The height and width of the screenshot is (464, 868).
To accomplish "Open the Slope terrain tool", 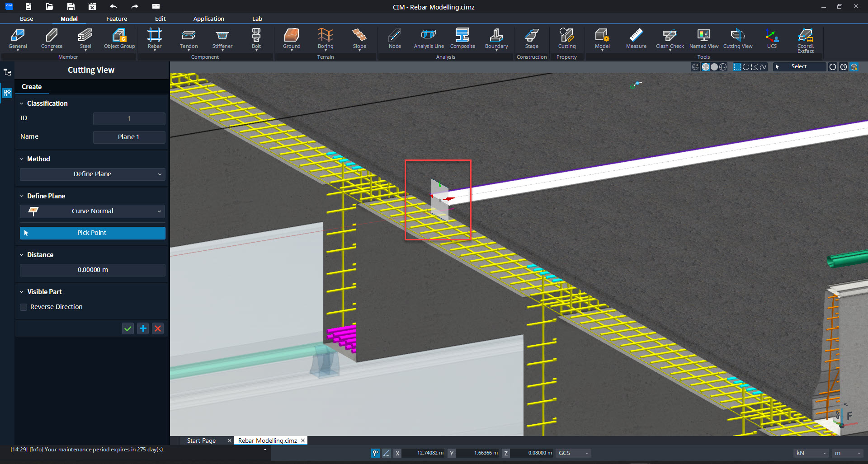I will pos(359,39).
